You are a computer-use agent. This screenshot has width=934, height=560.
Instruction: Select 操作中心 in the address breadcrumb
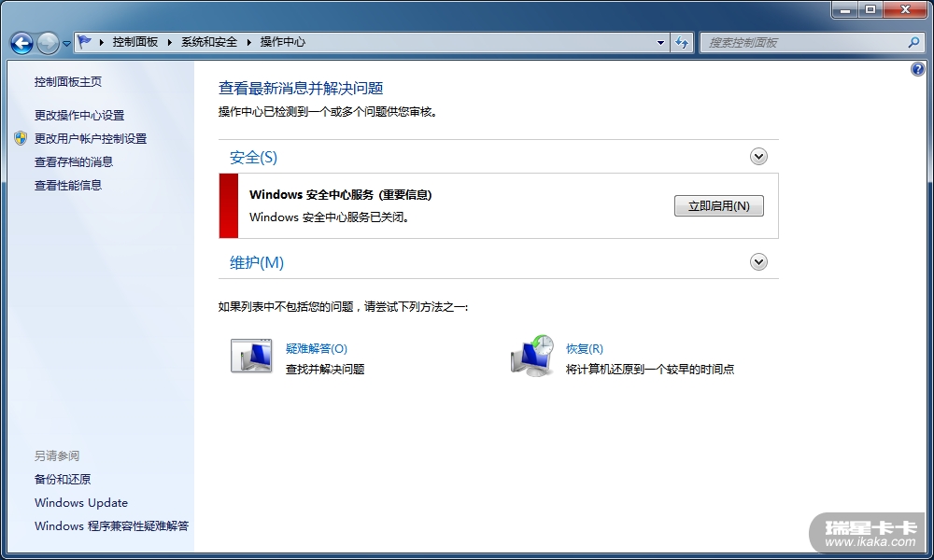coord(283,42)
